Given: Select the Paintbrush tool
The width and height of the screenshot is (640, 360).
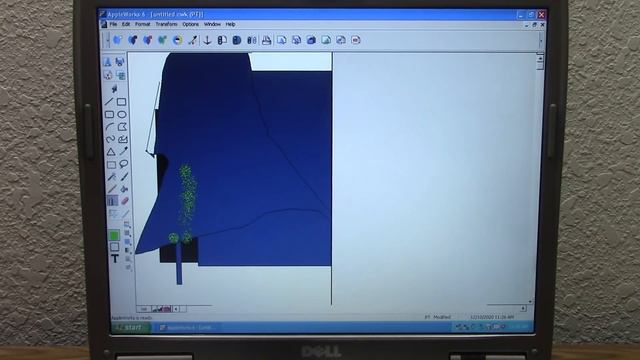Looking at the screenshot, I should 124,177.
